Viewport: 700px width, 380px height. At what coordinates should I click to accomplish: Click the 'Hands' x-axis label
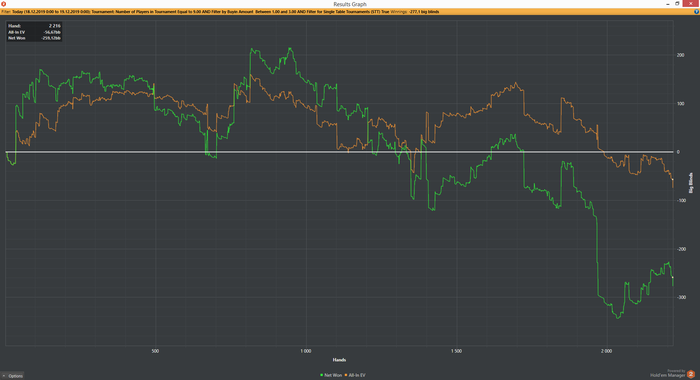[339, 359]
